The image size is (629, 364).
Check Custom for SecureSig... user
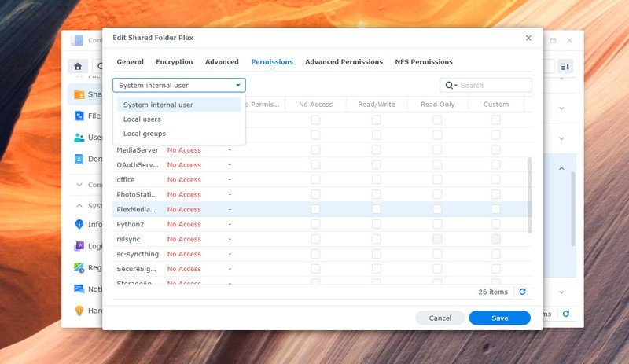(x=496, y=269)
